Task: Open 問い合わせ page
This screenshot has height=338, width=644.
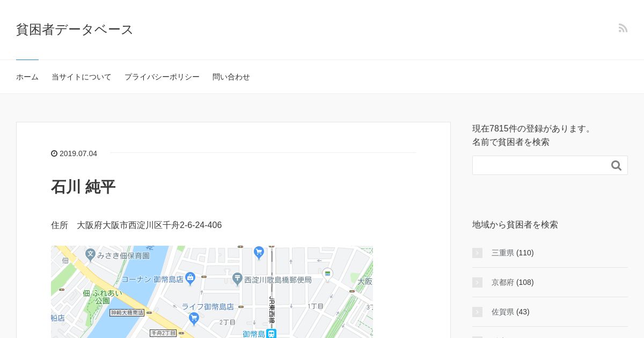Action: [231, 77]
